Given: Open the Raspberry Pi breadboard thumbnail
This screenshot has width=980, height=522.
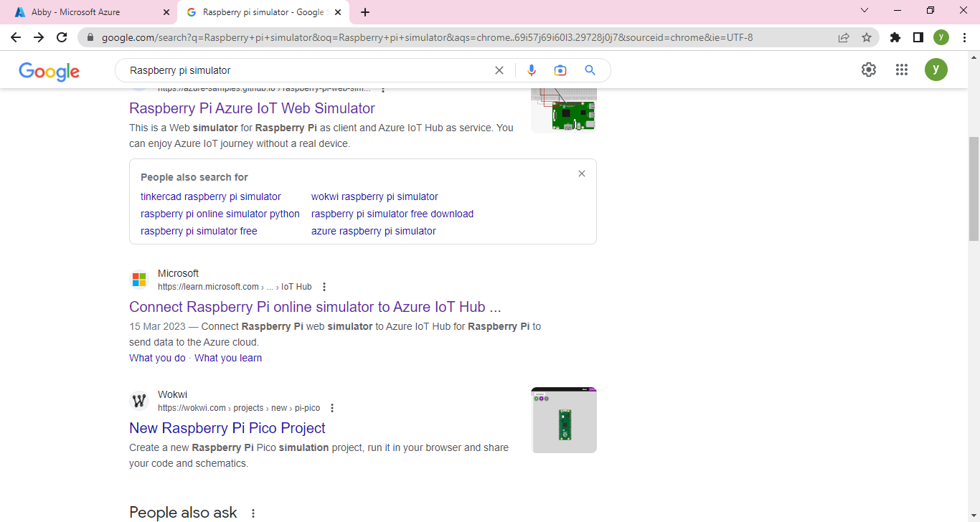Looking at the screenshot, I should pyautogui.click(x=564, y=110).
